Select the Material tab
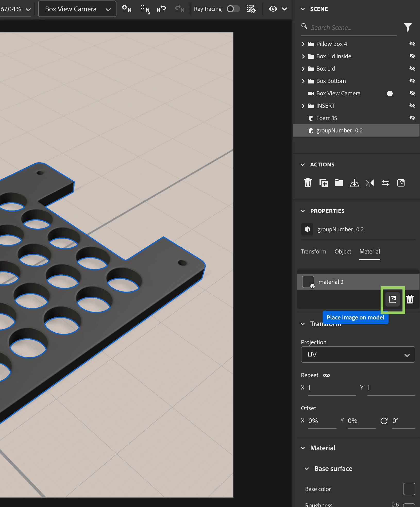This screenshot has height=507, width=420. (370, 252)
